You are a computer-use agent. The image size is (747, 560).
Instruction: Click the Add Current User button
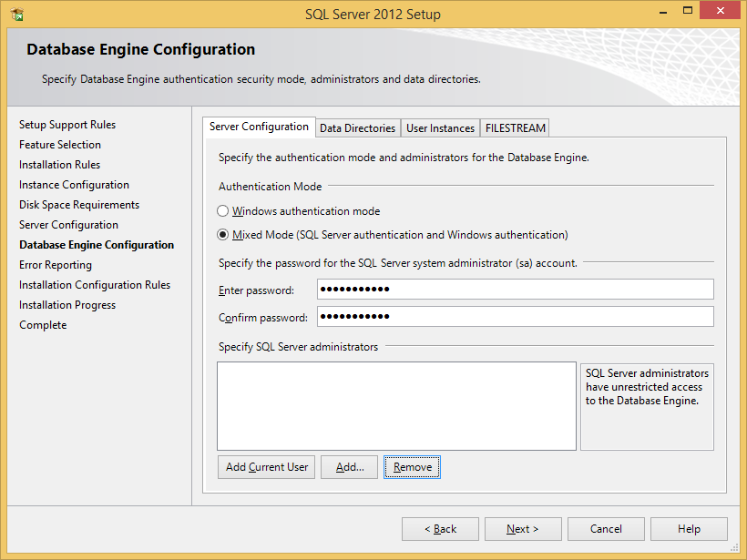tap(267, 467)
